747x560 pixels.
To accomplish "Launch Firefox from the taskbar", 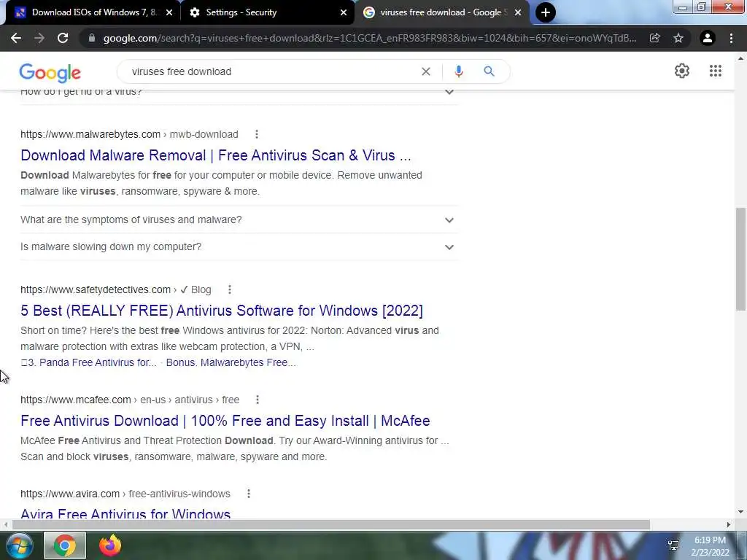I will pyautogui.click(x=110, y=545).
